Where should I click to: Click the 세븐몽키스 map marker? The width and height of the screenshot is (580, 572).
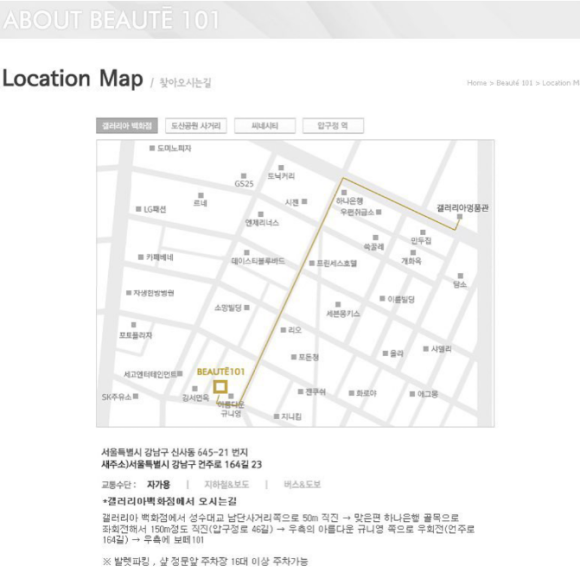tap(338, 304)
